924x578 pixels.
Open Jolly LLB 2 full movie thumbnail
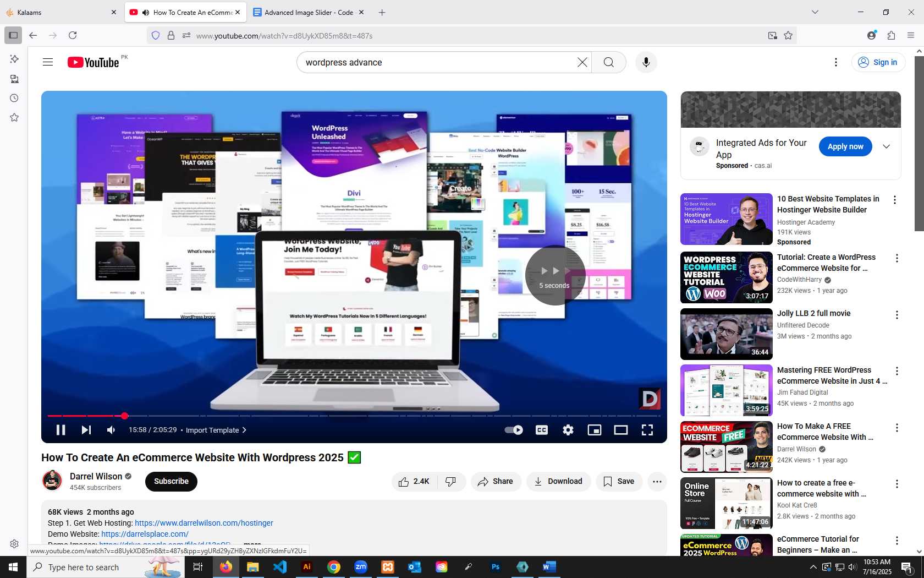(x=727, y=334)
